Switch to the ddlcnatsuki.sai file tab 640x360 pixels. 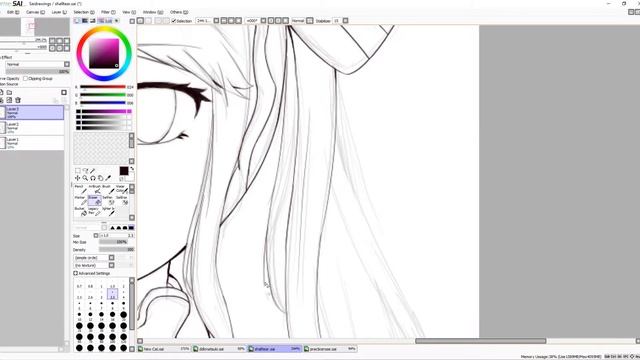(x=219, y=349)
